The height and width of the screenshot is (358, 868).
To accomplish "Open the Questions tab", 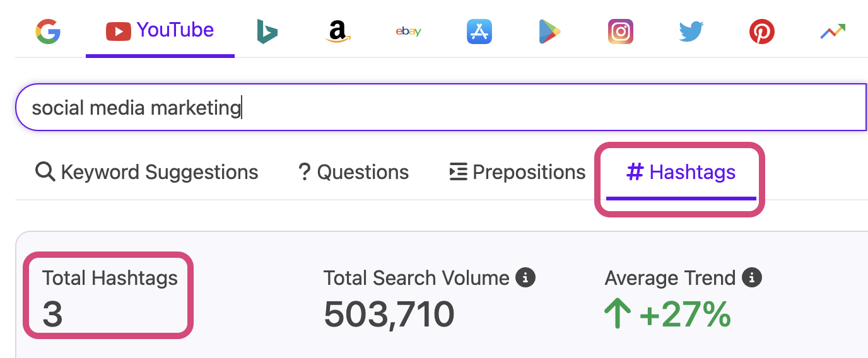I will click(353, 172).
